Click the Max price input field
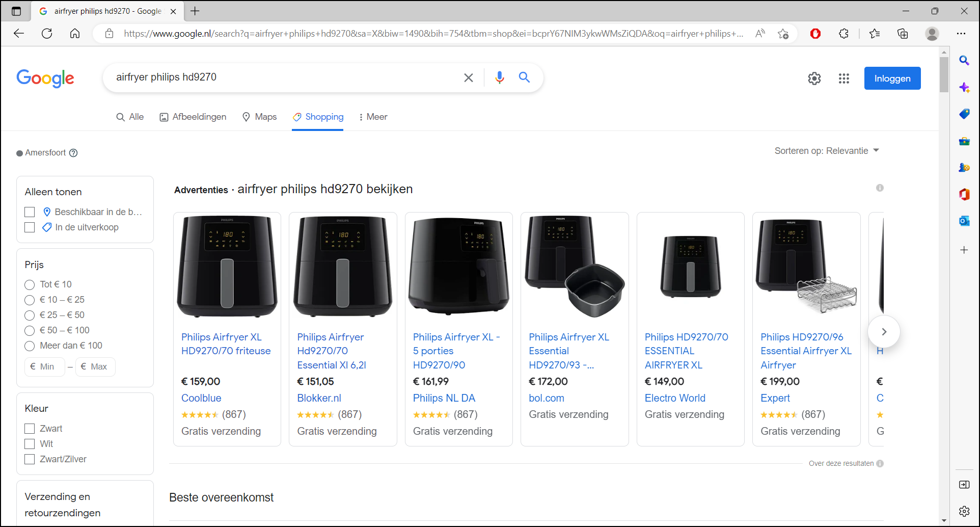 pos(95,367)
